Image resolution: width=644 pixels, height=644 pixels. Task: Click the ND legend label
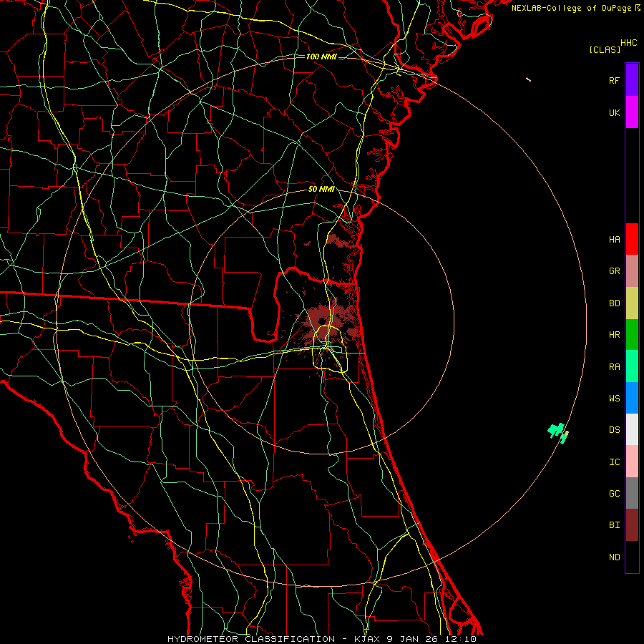pos(614,557)
